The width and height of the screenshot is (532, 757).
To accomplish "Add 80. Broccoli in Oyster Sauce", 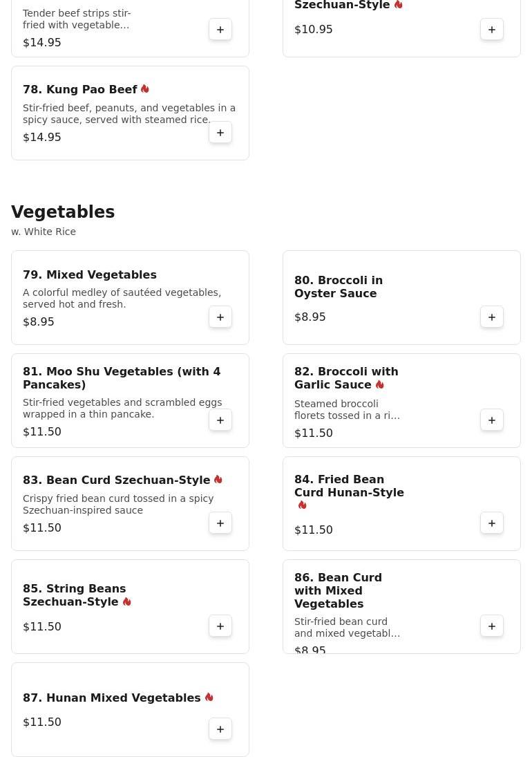I will click(491, 317).
